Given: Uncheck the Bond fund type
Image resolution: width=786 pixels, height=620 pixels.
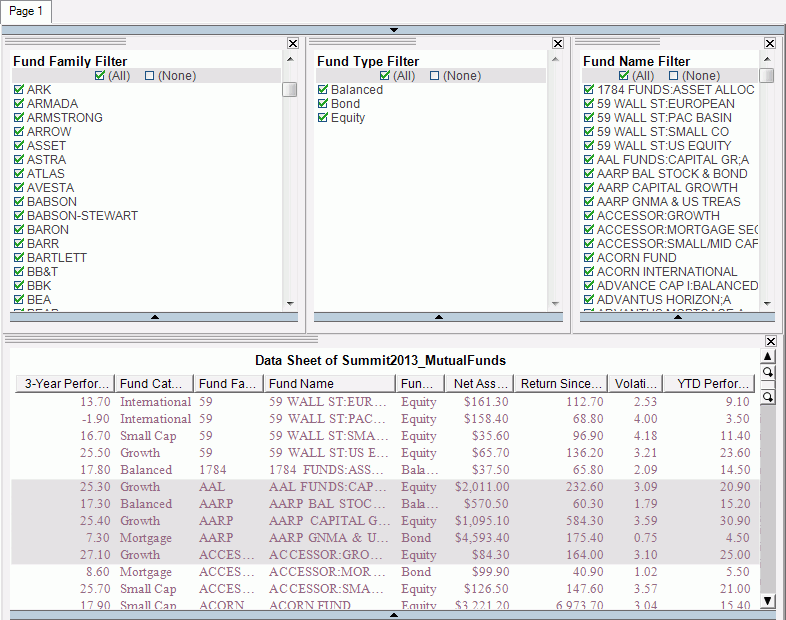Looking at the screenshot, I should [323, 104].
